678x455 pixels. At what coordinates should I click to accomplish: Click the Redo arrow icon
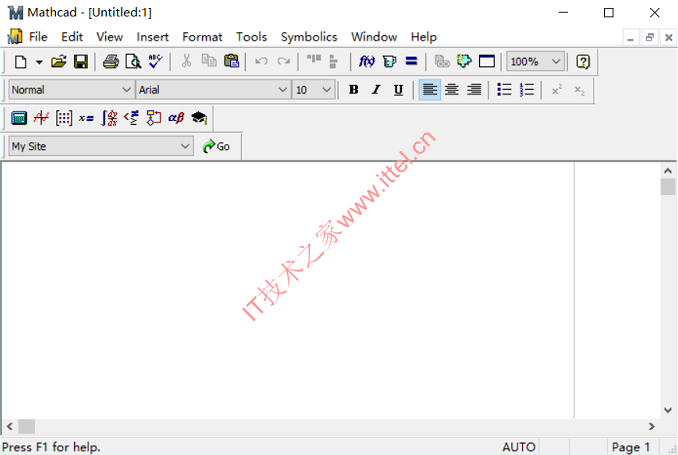click(284, 61)
